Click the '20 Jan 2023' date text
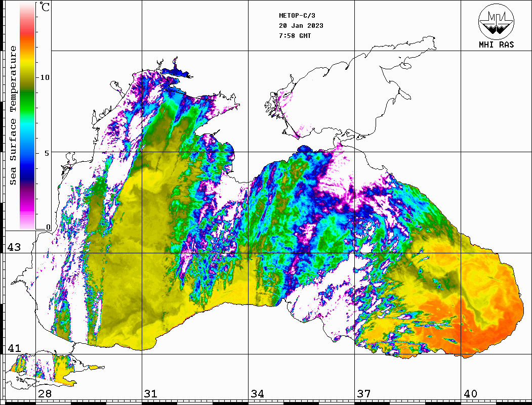The image size is (532, 405). 301,26
